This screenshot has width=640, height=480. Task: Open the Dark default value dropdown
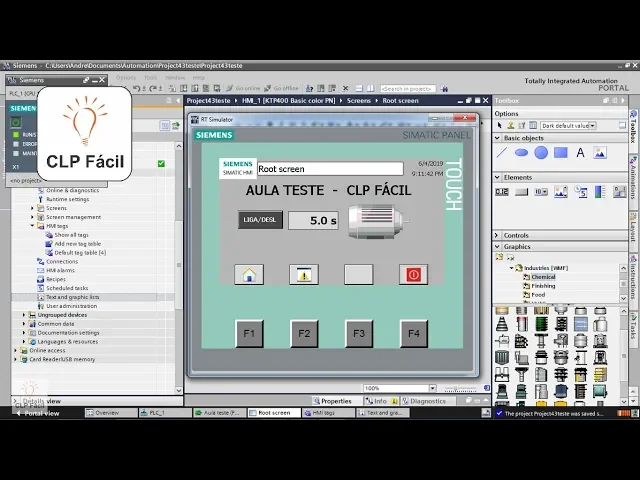pos(593,126)
